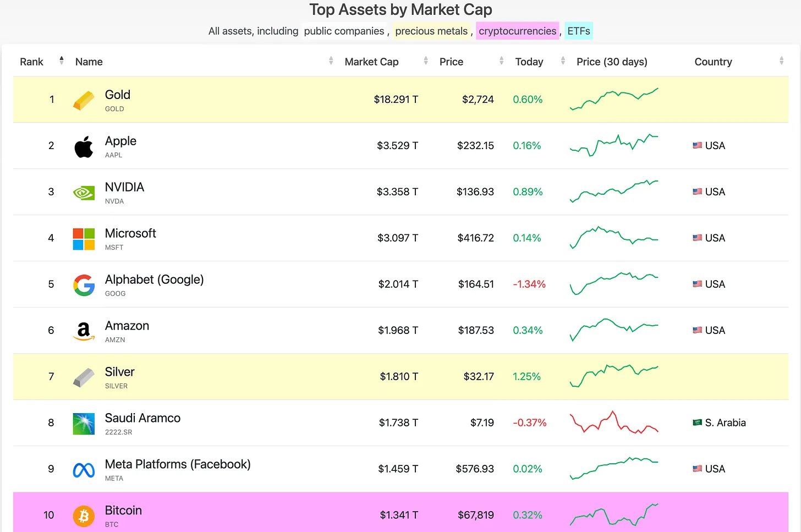Sort table by Market Cap arrows
This screenshot has width=801, height=532.
pos(426,61)
